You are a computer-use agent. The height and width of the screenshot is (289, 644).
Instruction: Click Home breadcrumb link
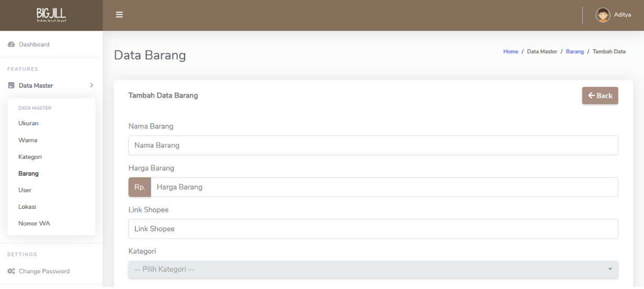pyautogui.click(x=510, y=51)
